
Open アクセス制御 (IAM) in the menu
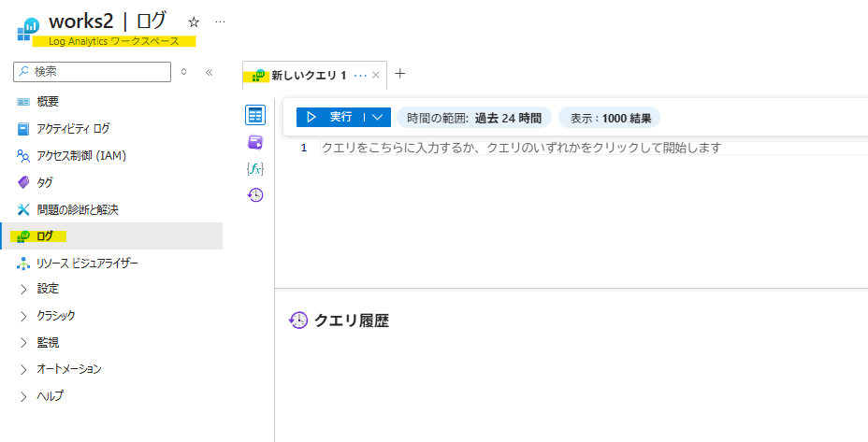click(80, 155)
